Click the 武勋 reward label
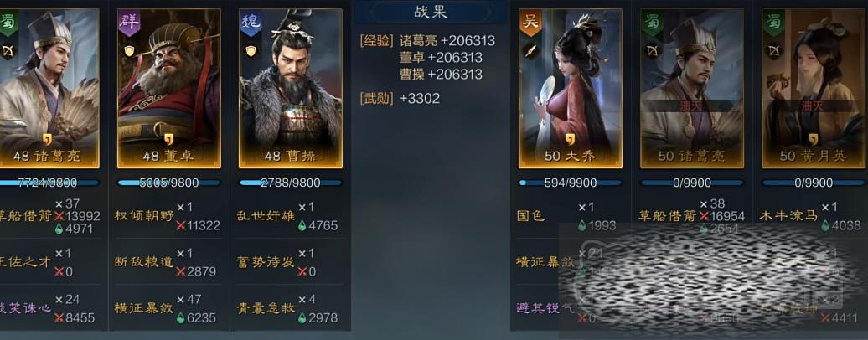Viewport: 868px width, 340px height. 376,99
